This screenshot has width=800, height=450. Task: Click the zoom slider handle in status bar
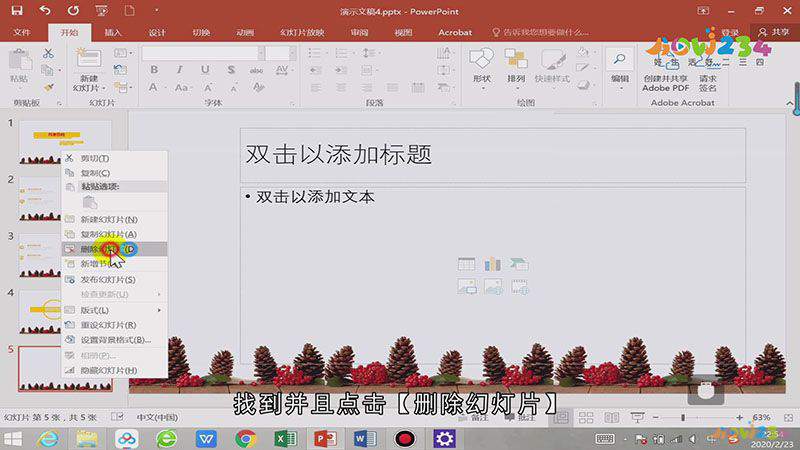[x=683, y=418]
